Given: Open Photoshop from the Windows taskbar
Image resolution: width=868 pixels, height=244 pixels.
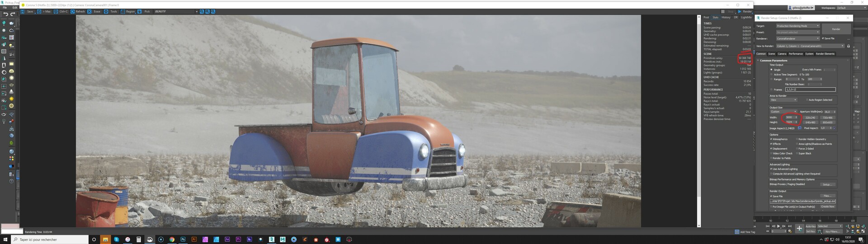Looking at the screenshot, I should pos(183,239).
